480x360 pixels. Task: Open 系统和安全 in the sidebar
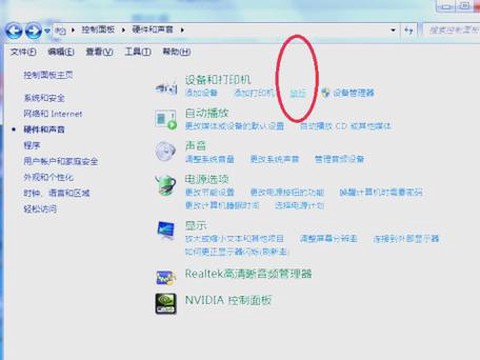pyautogui.click(x=44, y=98)
